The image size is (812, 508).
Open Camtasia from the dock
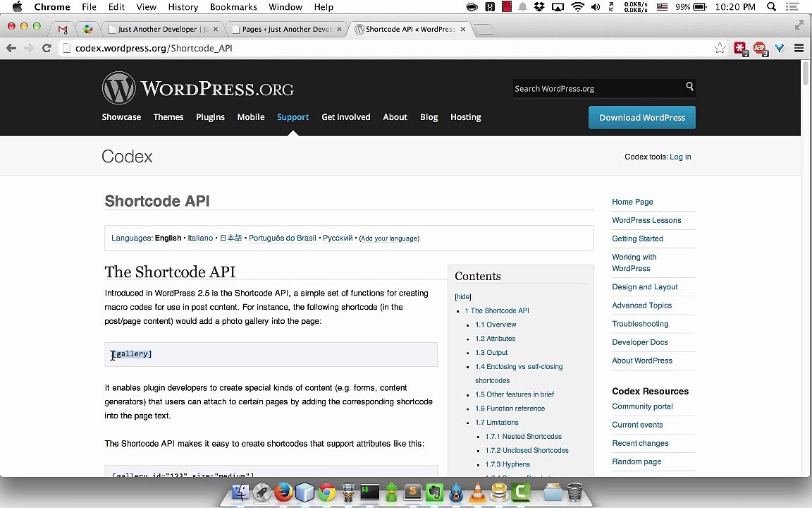coord(520,492)
